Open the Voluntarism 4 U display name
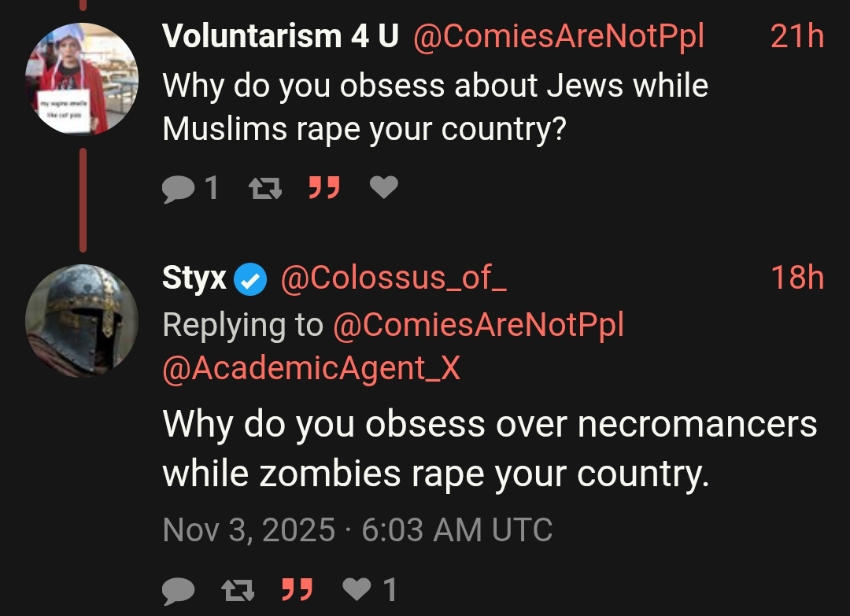This screenshot has height=616, width=850. pyautogui.click(x=281, y=36)
